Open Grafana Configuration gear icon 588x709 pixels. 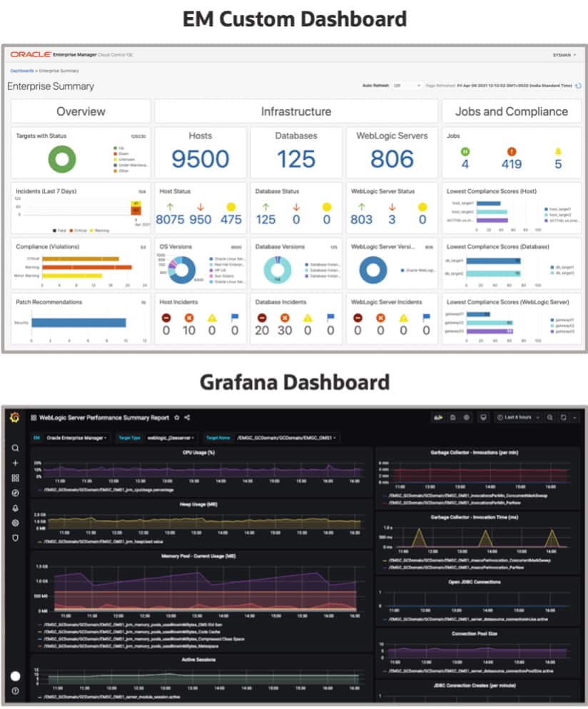15,522
